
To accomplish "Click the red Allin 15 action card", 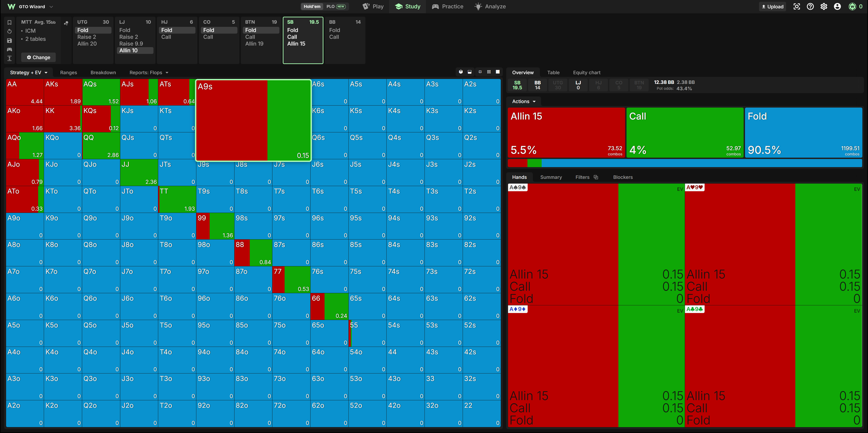I will pos(566,132).
